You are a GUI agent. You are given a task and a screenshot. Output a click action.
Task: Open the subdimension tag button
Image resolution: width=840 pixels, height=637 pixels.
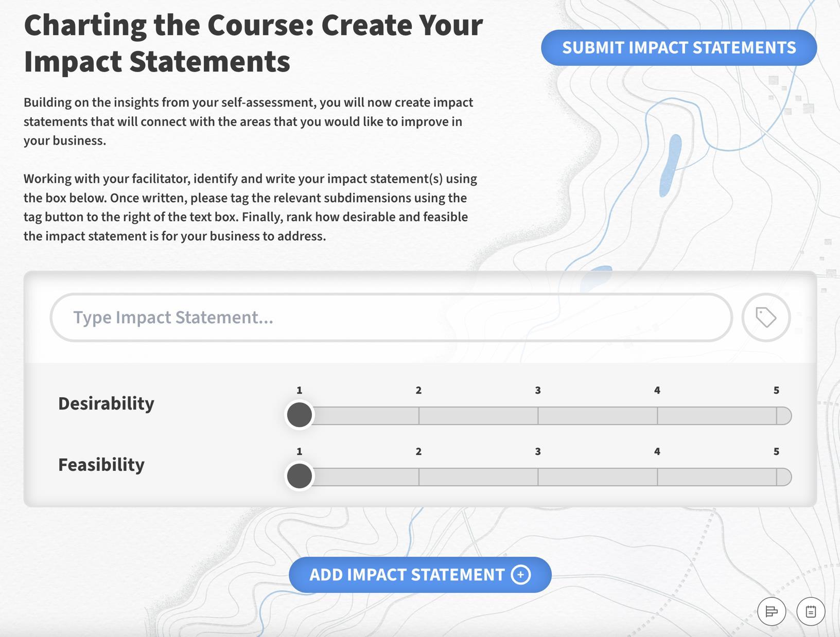click(765, 317)
